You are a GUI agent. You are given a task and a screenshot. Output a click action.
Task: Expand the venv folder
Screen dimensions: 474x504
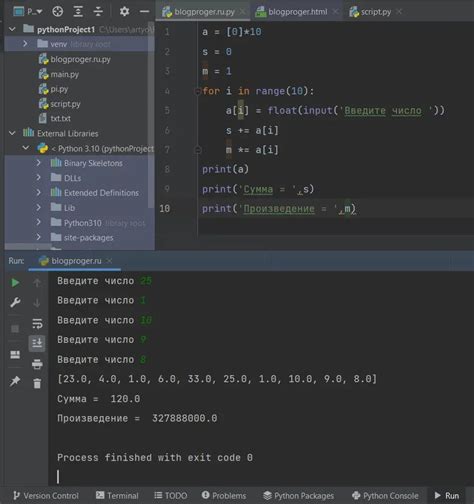click(25, 44)
